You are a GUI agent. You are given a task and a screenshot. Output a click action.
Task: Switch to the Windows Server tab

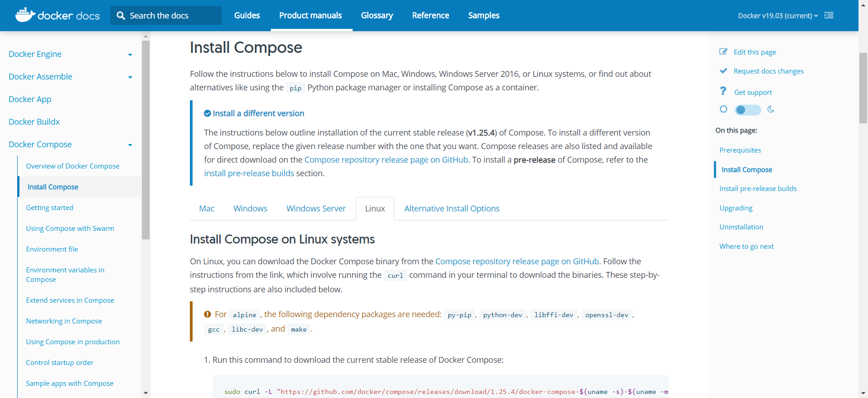(316, 208)
